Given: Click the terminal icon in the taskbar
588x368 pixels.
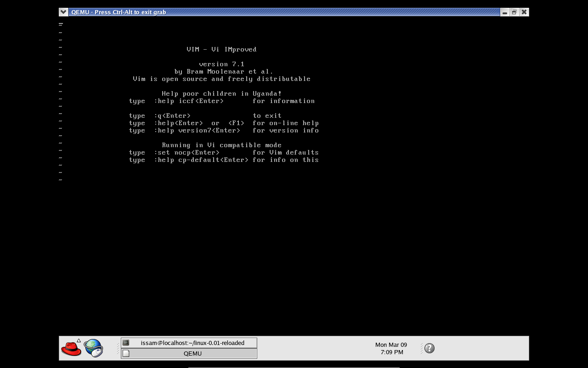Looking at the screenshot, I should [x=126, y=343].
